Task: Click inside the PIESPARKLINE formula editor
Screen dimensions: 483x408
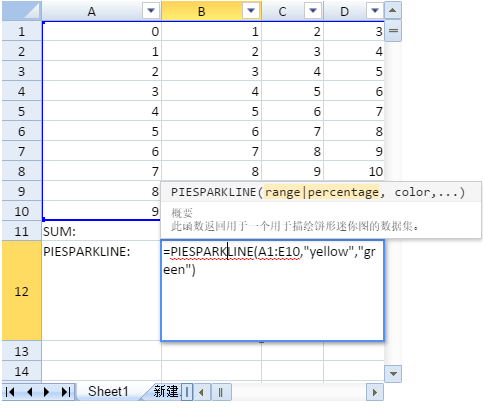Action: point(272,291)
